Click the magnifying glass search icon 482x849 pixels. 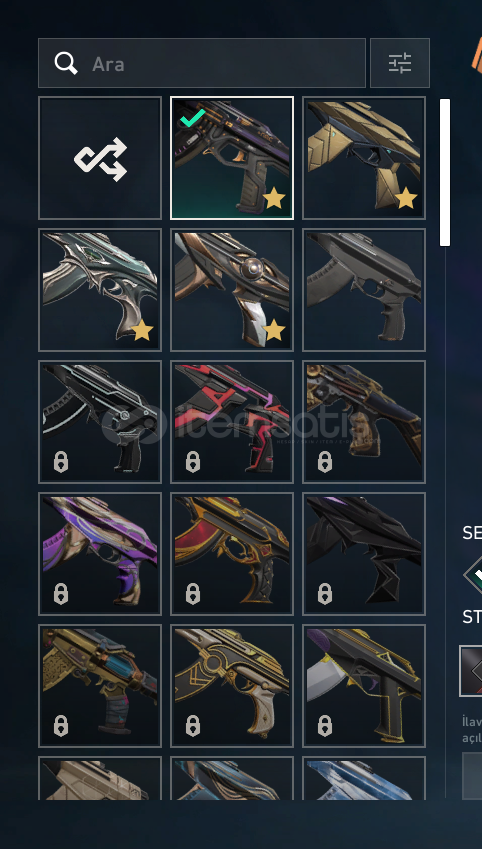(x=66, y=63)
